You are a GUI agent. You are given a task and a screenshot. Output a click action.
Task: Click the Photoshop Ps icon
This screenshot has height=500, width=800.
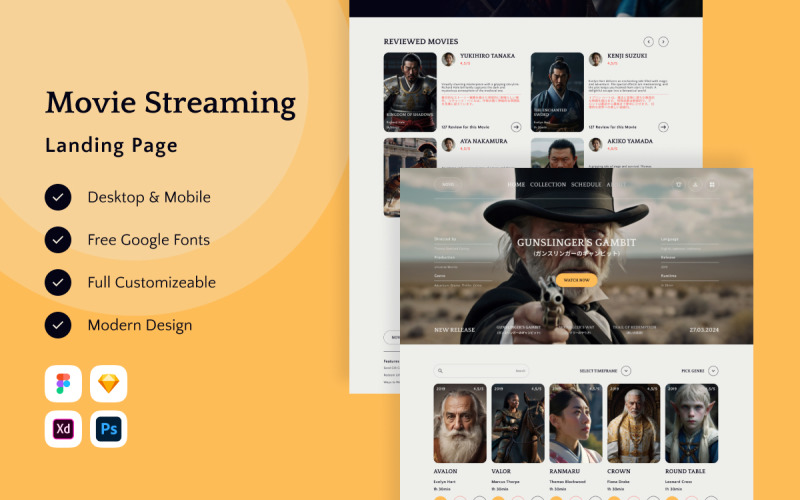click(109, 429)
